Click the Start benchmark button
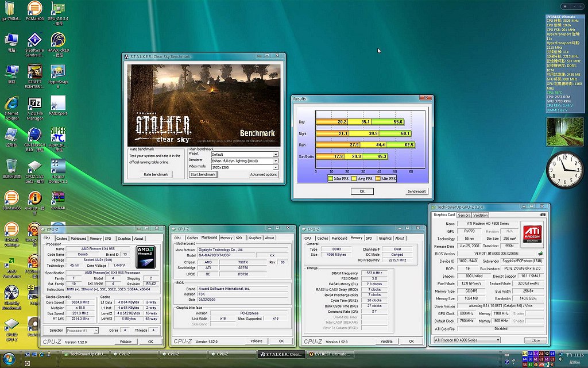Image resolution: width=588 pixels, height=368 pixels. coord(203,174)
